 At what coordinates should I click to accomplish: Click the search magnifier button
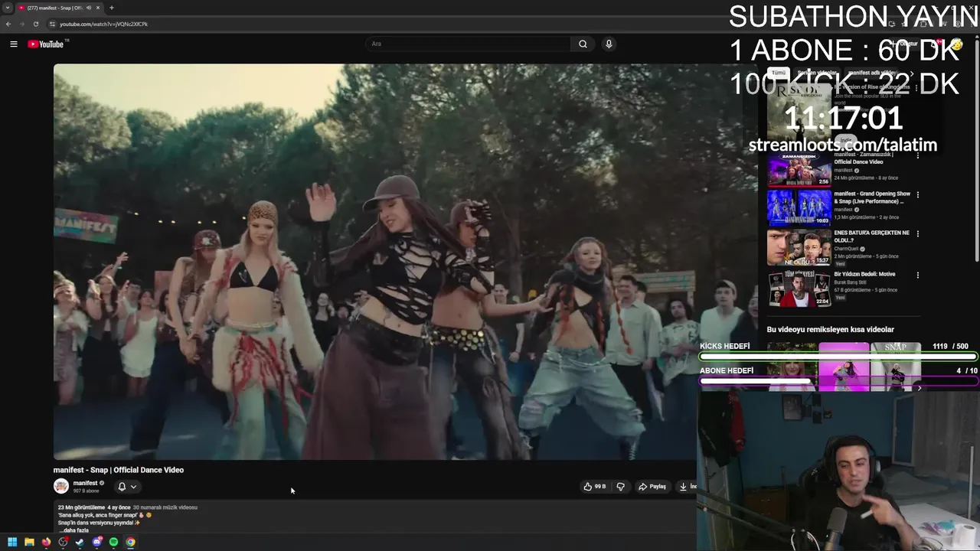583,44
